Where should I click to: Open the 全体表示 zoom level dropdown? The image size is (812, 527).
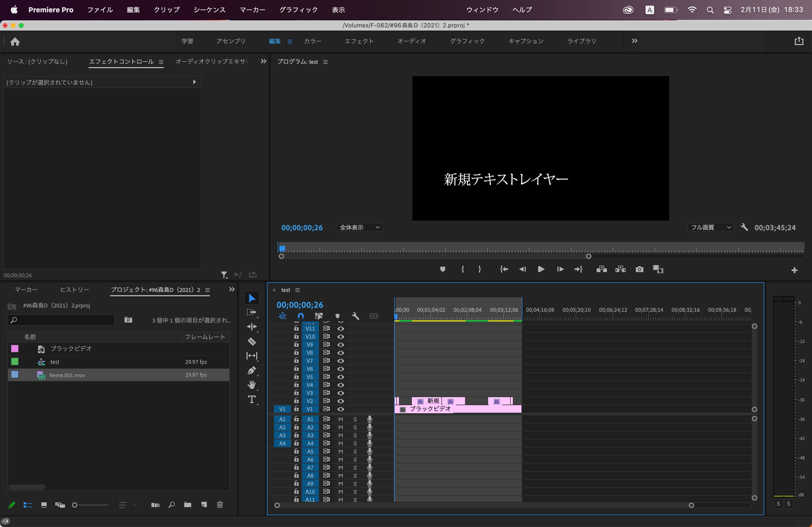(x=359, y=227)
